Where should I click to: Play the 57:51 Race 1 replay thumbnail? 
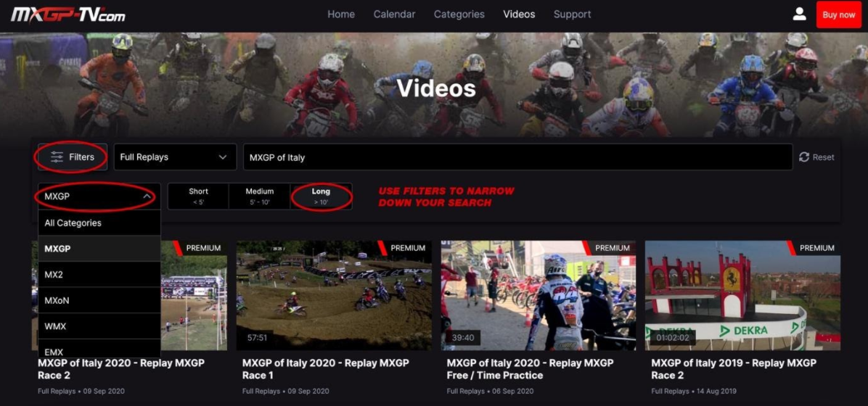pos(334,296)
